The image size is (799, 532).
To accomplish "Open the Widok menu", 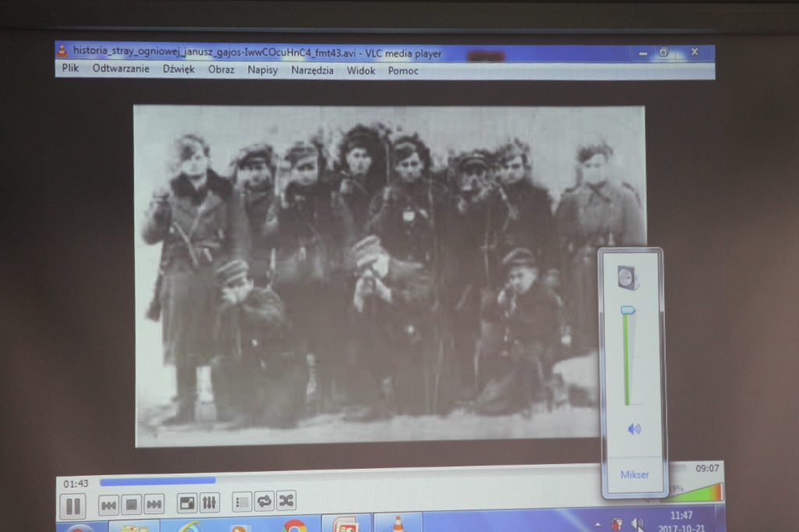I will click(360, 71).
